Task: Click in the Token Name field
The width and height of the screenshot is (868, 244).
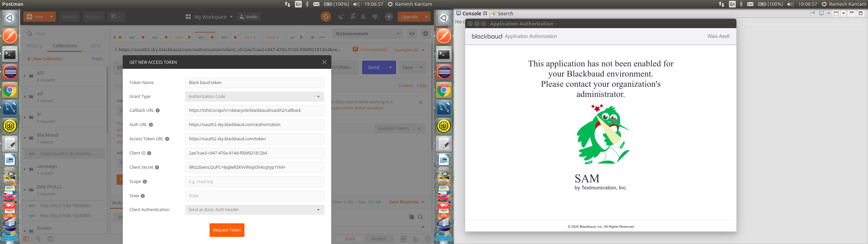Action: click(x=255, y=83)
